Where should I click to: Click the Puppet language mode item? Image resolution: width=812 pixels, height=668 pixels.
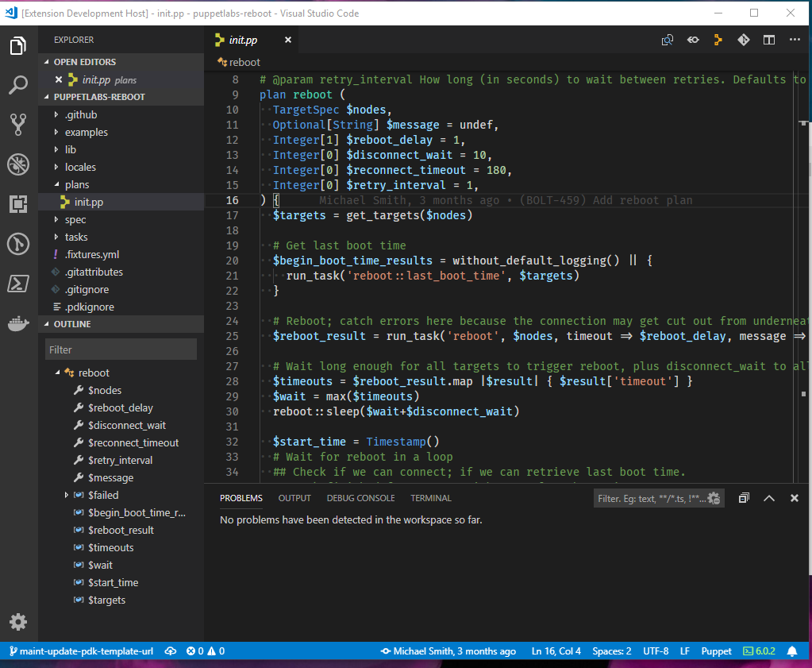point(716,651)
